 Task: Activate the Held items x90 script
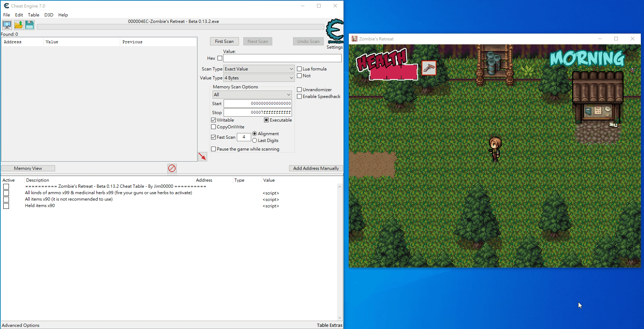point(6,206)
